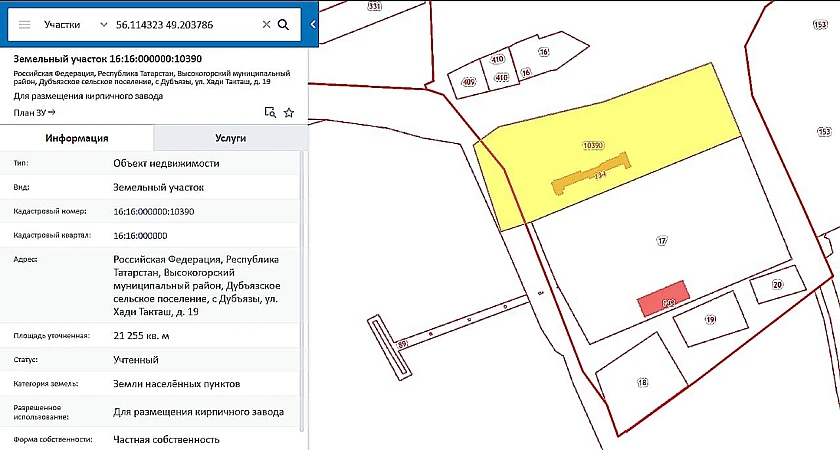Click the magnifier search icon
840x450 pixels.
pyautogui.click(x=284, y=24)
